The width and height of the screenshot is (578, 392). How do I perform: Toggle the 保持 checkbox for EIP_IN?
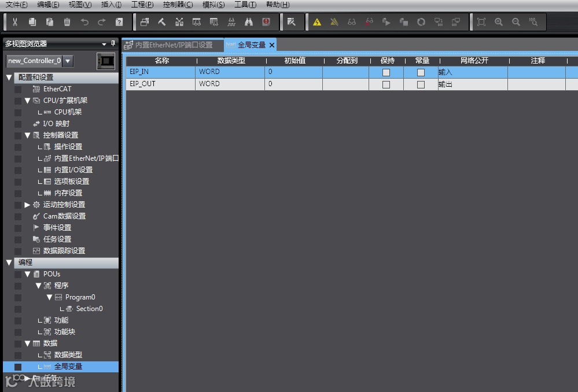point(386,72)
